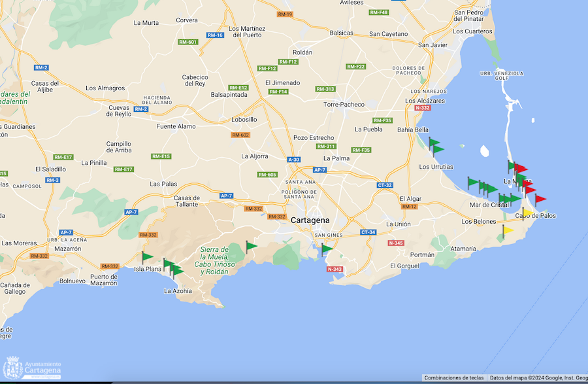Select the rightmost green flag near La Azohía
Image resolution: width=588 pixels, height=384 pixels.
[x=178, y=270]
